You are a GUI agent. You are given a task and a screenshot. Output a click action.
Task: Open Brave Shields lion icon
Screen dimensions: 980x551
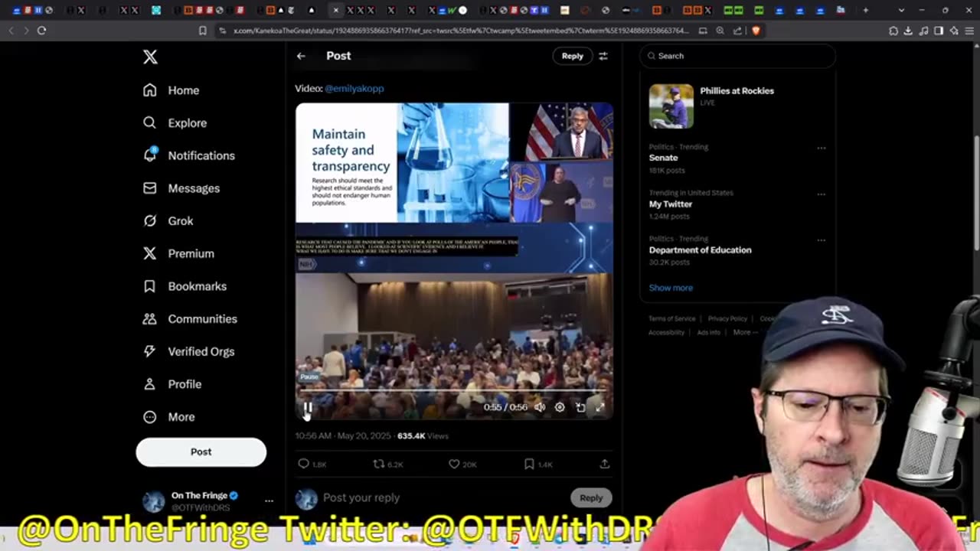(756, 31)
